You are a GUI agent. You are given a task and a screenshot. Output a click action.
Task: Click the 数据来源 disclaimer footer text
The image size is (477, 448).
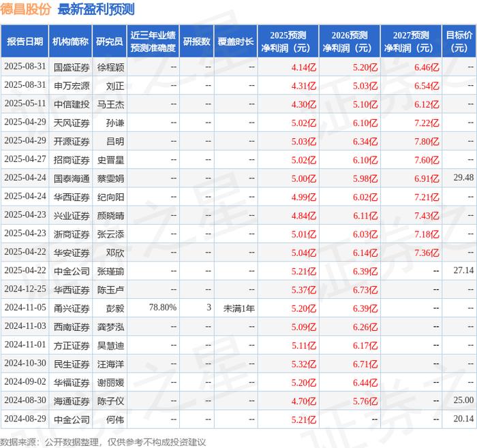(103, 443)
